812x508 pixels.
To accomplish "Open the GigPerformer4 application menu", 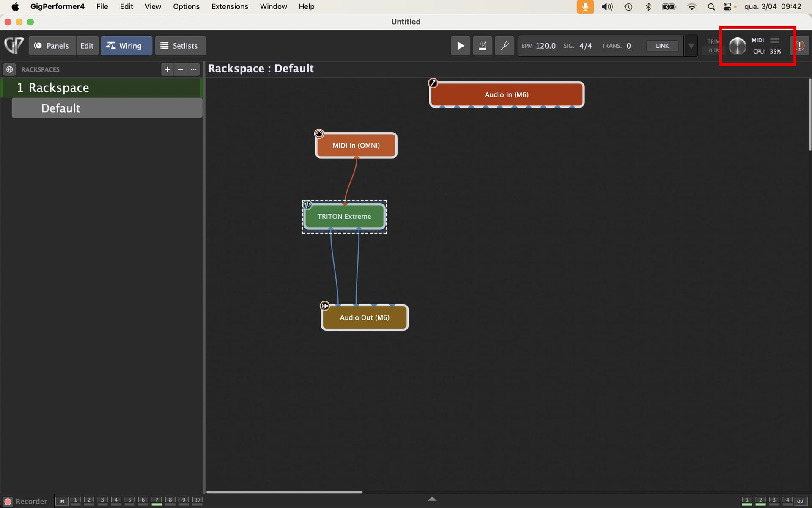I will (x=57, y=6).
